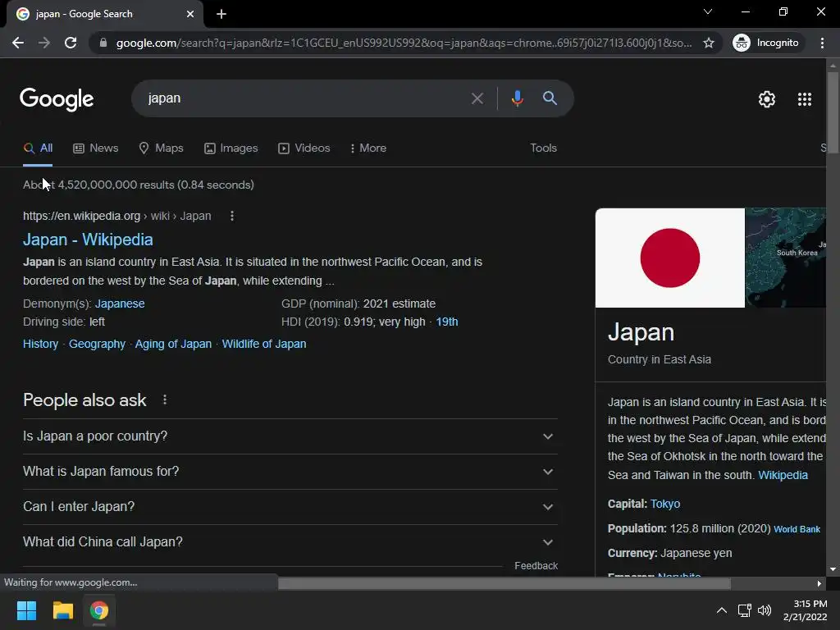Click the 19th HDI ranking link
This screenshot has height=630, width=840.
click(x=447, y=322)
